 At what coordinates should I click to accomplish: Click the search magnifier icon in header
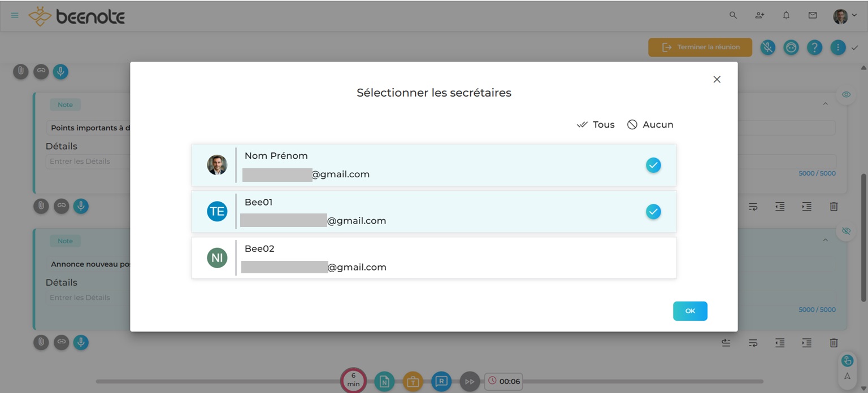pyautogui.click(x=733, y=16)
